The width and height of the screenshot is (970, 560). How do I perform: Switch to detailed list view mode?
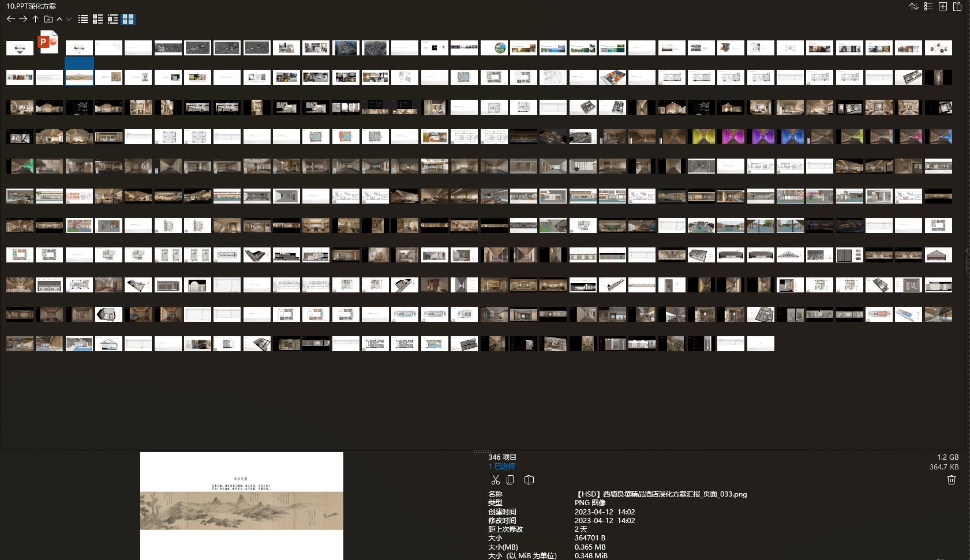coord(98,19)
